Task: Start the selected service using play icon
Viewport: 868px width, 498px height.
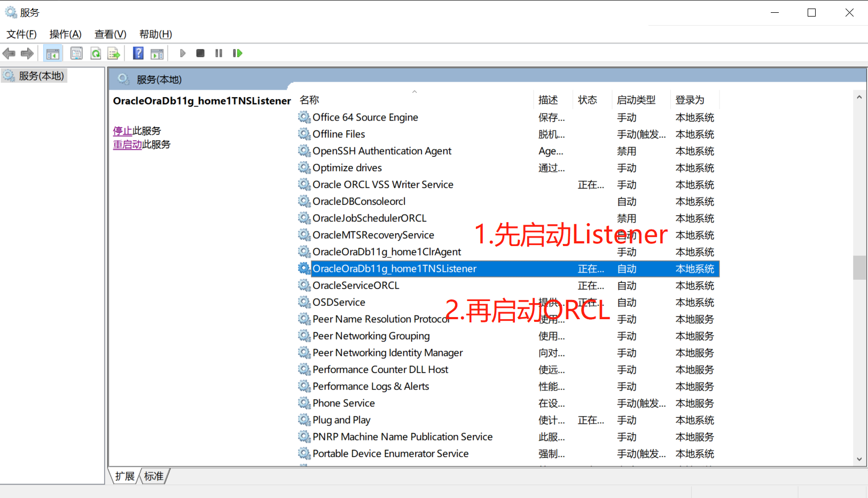Action: pos(183,53)
